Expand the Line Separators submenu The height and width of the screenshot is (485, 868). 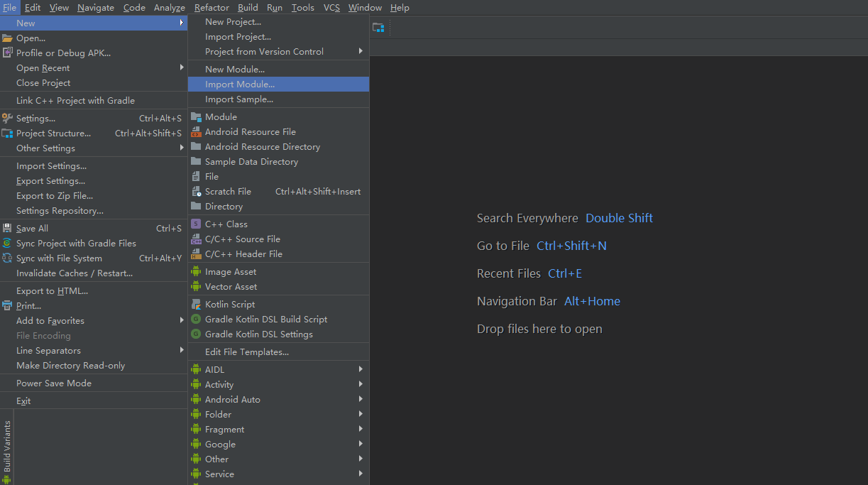pyautogui.click(x=182, y=350)
